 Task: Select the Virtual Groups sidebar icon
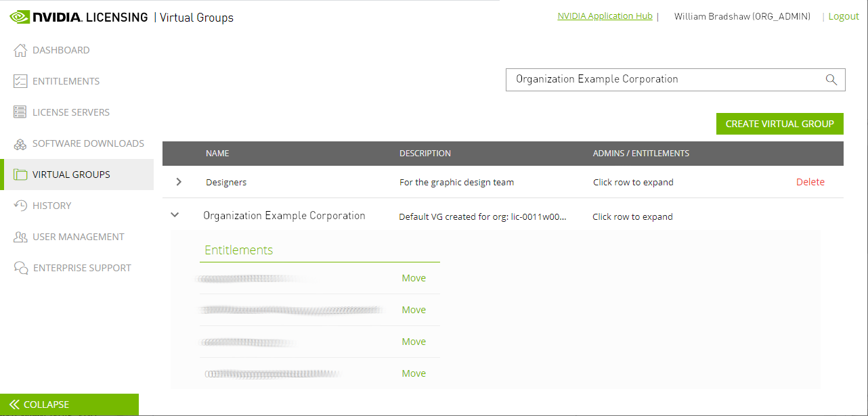19,174
